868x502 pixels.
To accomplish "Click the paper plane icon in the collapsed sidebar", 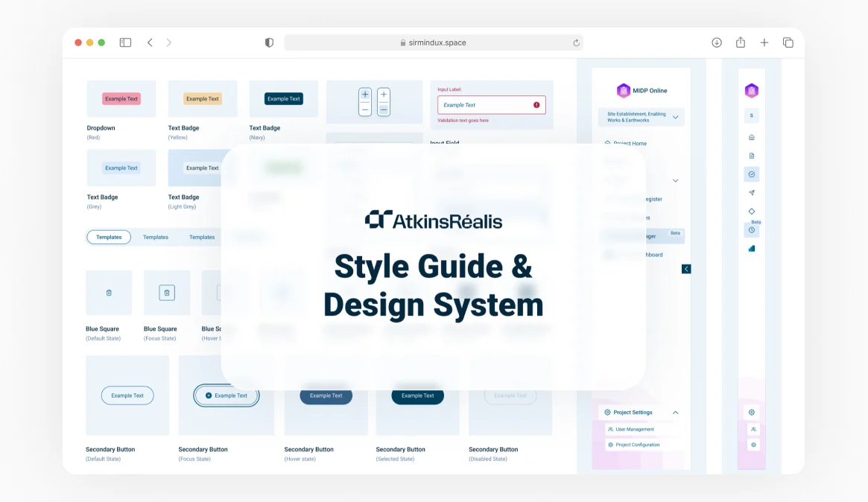I will [x=751, y=193].
